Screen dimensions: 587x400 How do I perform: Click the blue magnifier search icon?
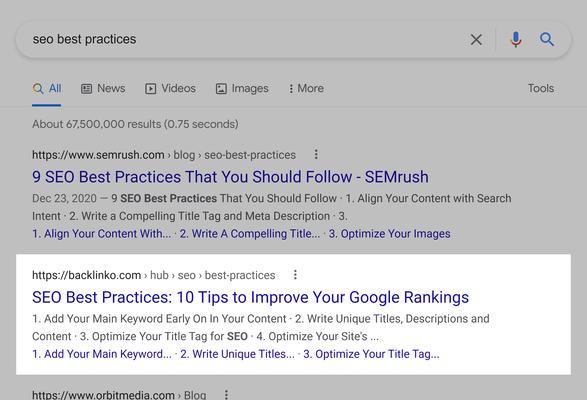tap(547, 39)
